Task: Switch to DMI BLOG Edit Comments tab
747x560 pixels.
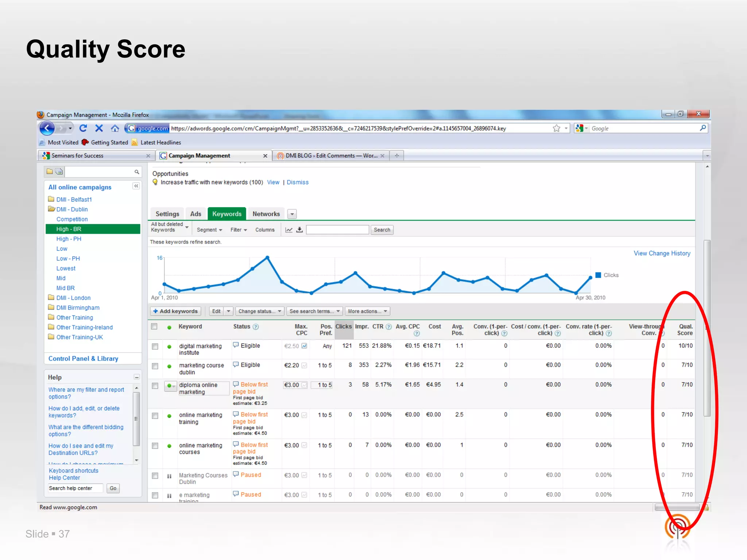Action: (x=331, y=156)
